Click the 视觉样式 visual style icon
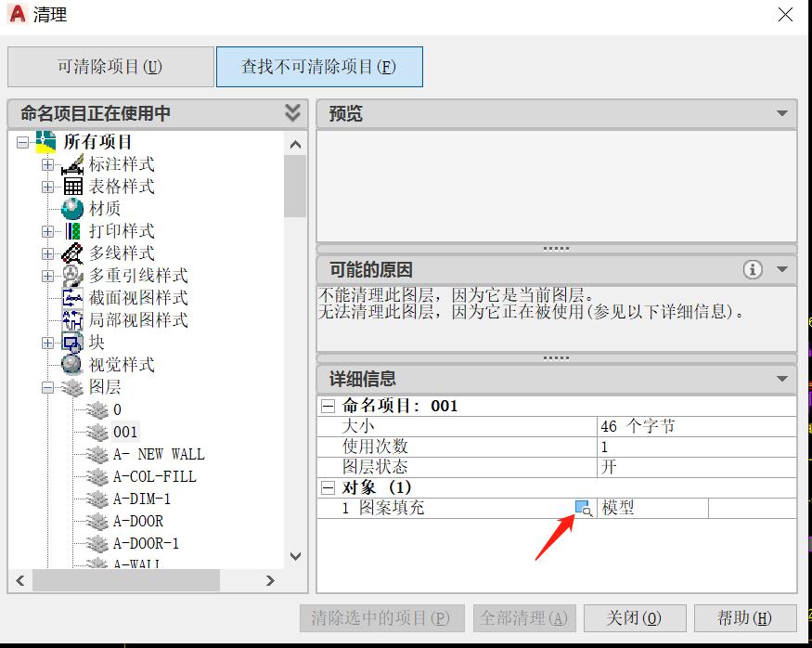 coord(72,364)
